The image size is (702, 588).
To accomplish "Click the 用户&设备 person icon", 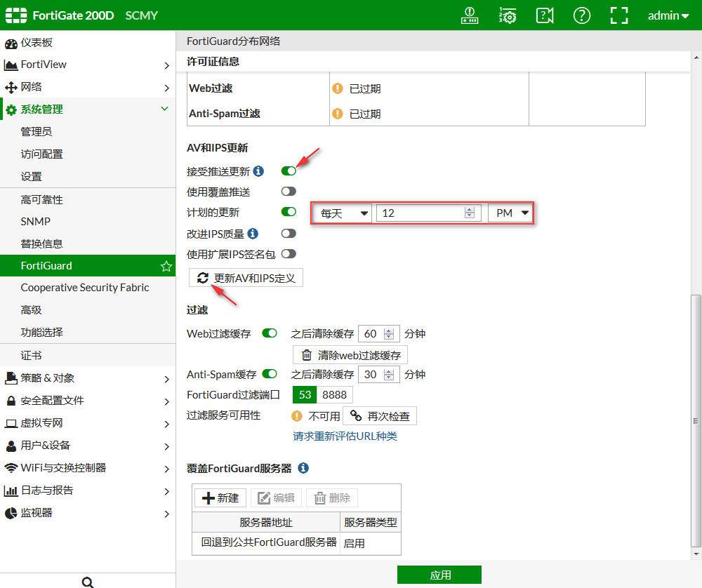I will tap(11, 446).
